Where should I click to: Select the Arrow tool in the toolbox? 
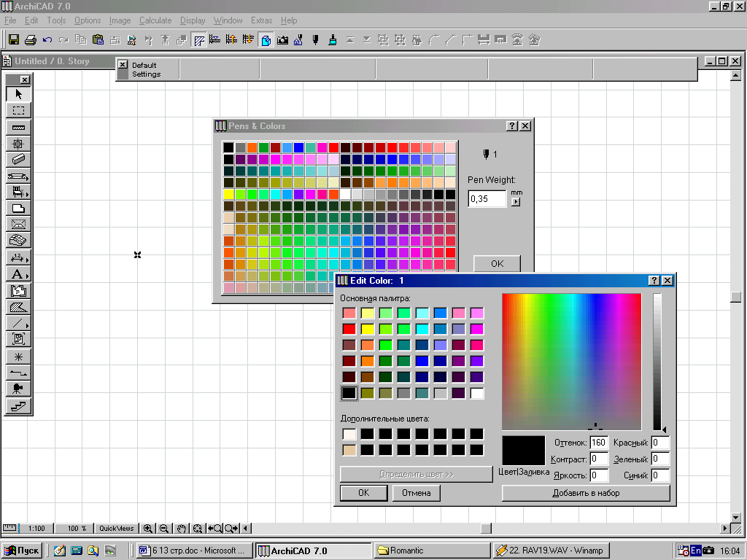click(x=18, y=94)
